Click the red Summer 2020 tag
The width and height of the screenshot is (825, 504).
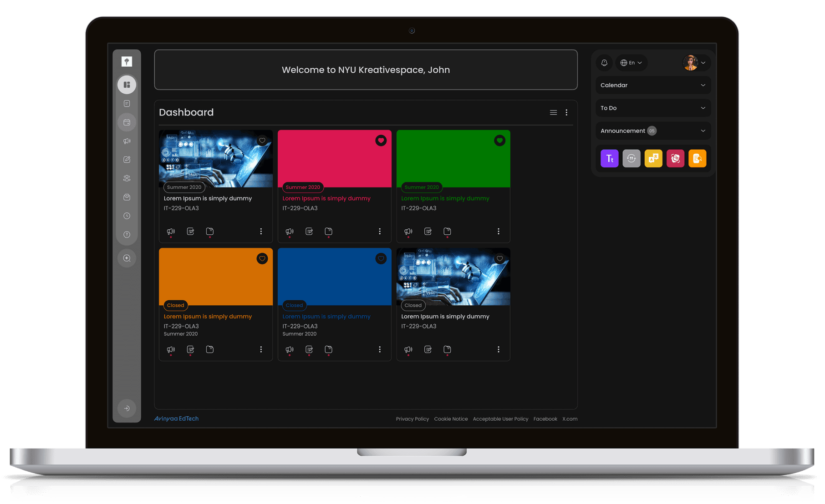click(x=303, y=187)
